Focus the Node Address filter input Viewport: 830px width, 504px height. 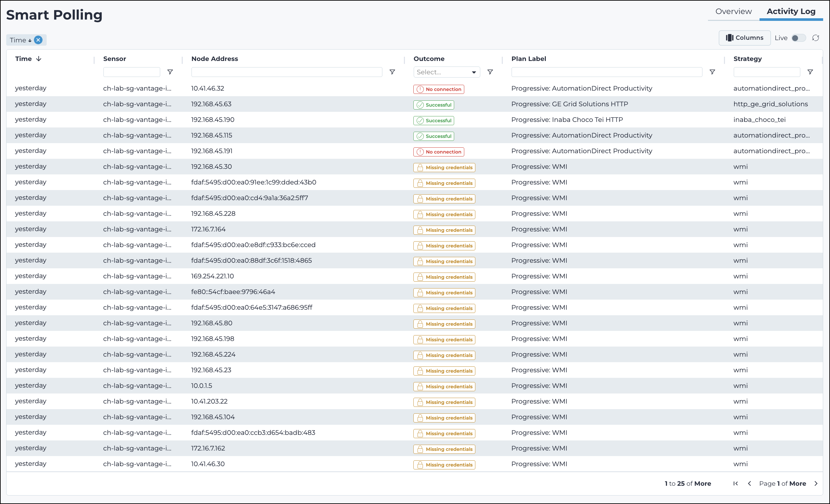287,72
